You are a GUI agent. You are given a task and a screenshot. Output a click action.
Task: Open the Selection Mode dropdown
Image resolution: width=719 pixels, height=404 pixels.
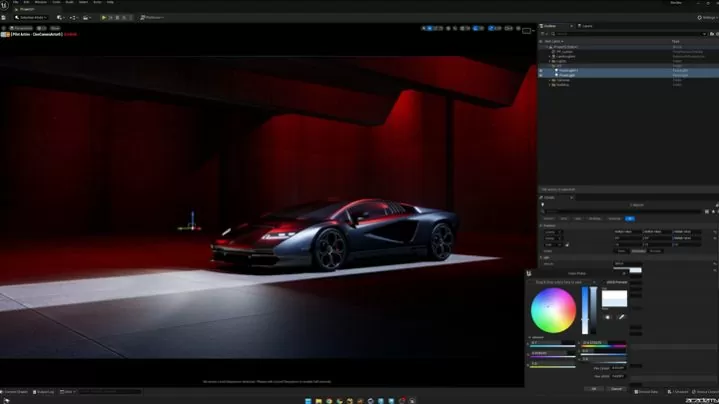point(33,17)
